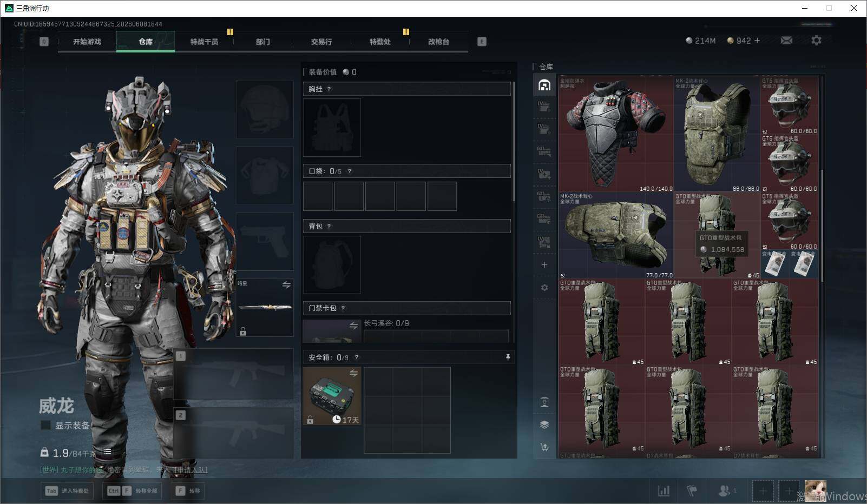Toggle the 显示装备 checkbox
The width and height of the screenshot is (867, 504).
[x=46, y=425]
